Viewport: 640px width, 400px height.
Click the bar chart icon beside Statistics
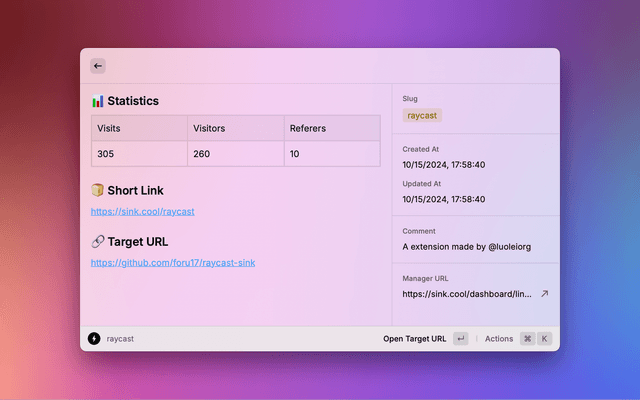coord(97,101)
